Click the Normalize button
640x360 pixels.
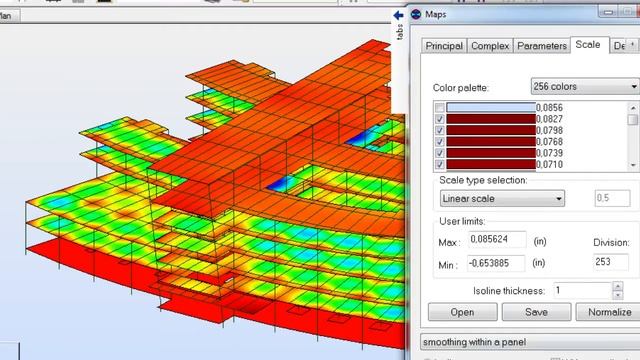tap(608, 312)
